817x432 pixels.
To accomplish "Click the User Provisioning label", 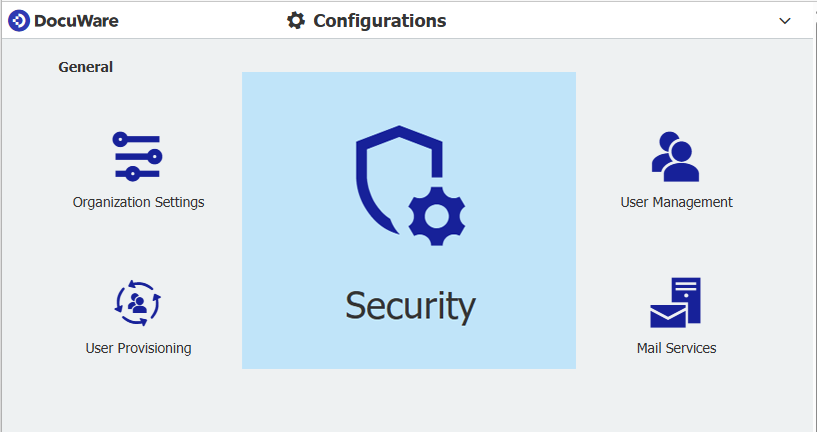I will pyautogui.click(x=138, y=348).
